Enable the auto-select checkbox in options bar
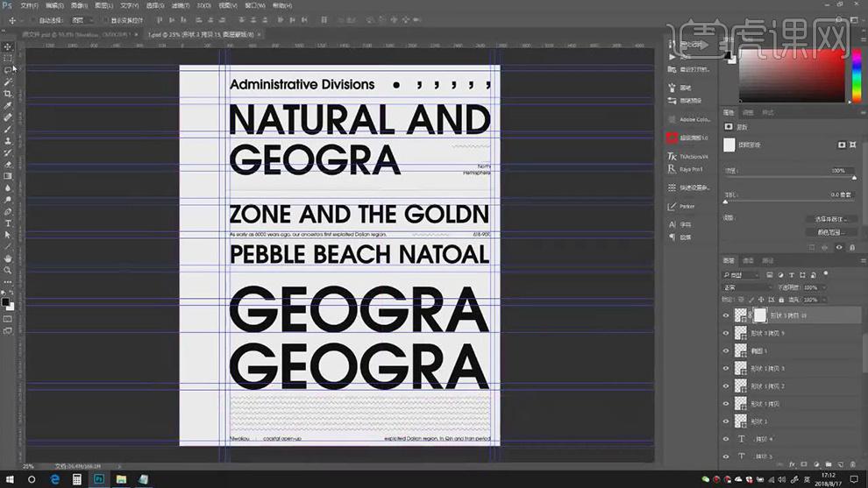The width and height of the screenshot is (868, 488). [32, 19]
